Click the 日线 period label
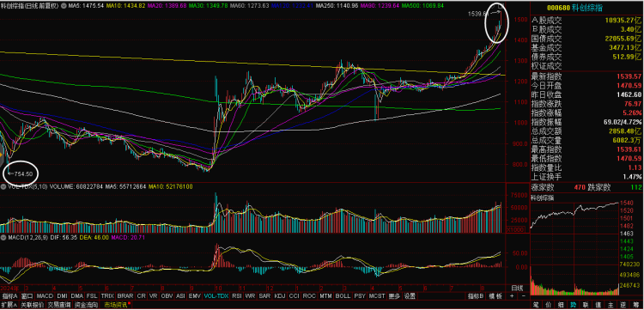Image resolution: width=644 pixels, height=310 pixels. (517, 289)
